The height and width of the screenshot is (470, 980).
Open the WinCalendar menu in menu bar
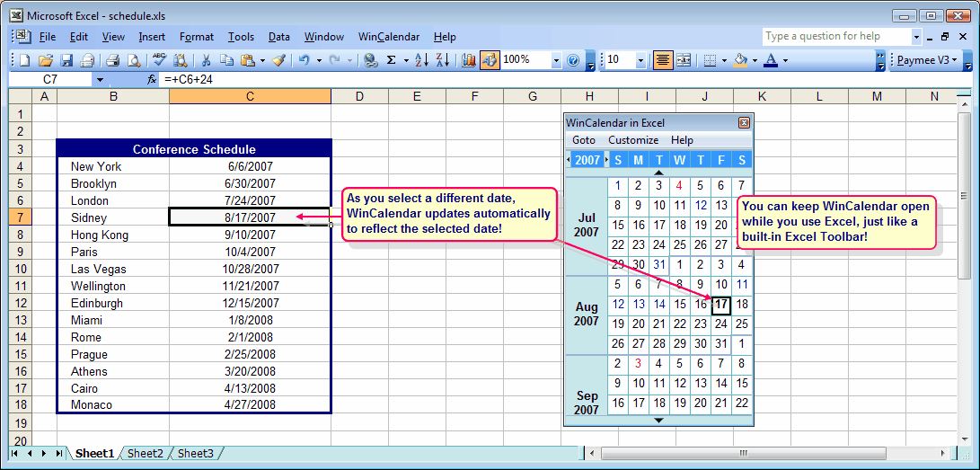click(389, 37)
